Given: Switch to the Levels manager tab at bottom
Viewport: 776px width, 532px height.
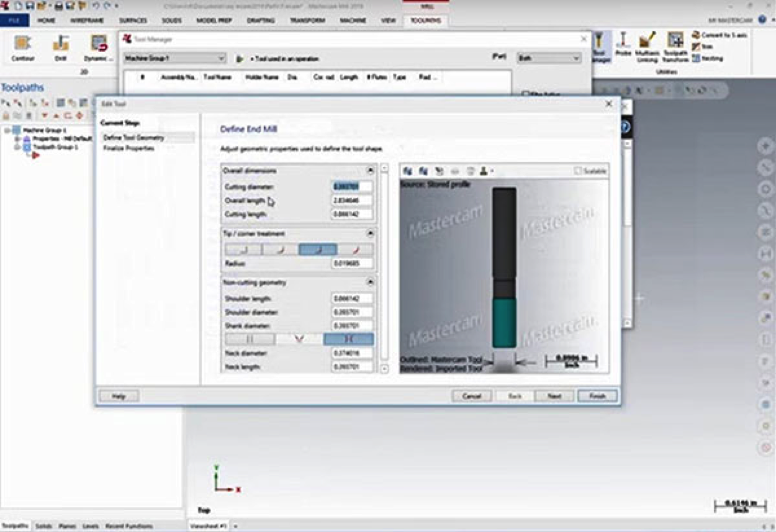Looking at the screenshot, I should pyautogui.click(x=91, y=526).
